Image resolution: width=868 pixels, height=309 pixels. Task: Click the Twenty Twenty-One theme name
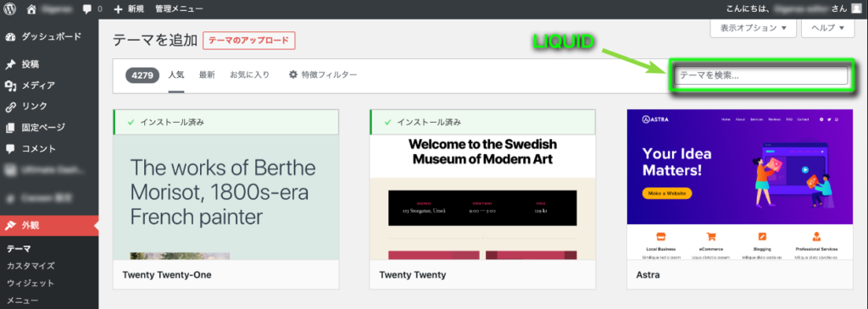click(x=167, y=275)
